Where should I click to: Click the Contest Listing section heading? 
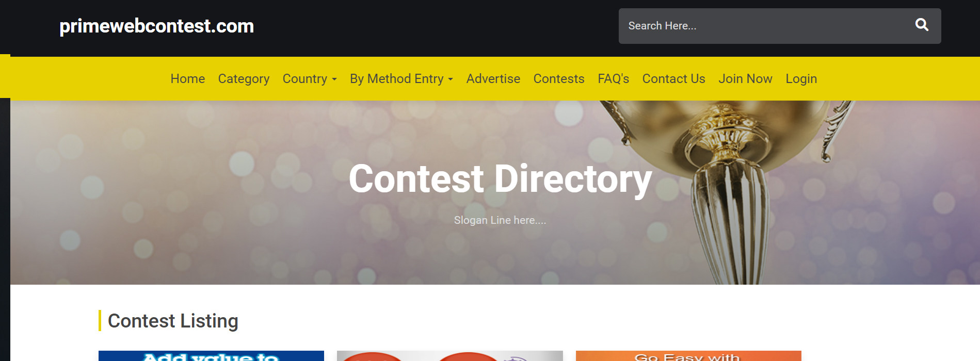coord(173,321)
